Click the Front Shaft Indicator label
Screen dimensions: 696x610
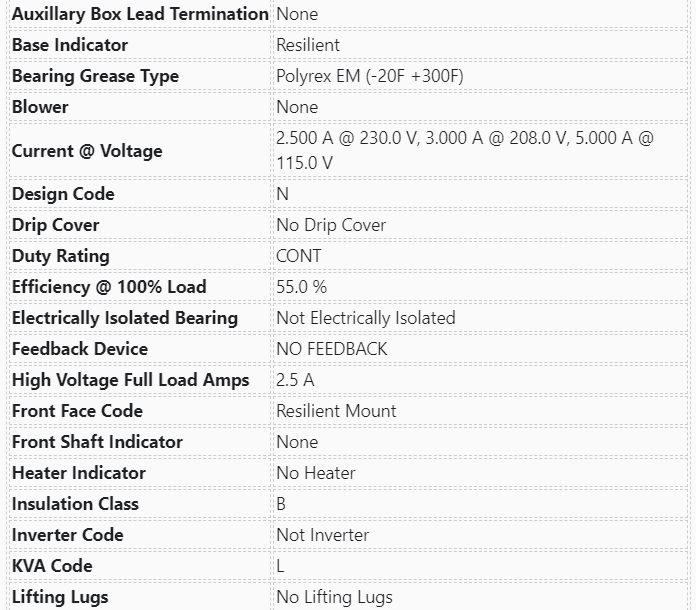[x=97, y=442]
